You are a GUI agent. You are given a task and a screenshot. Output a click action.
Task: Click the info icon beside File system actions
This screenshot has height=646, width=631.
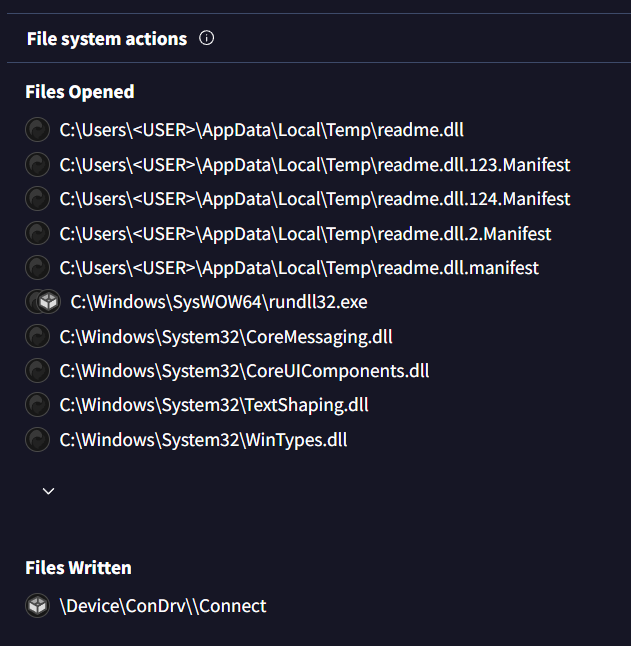tap(207, 39)
